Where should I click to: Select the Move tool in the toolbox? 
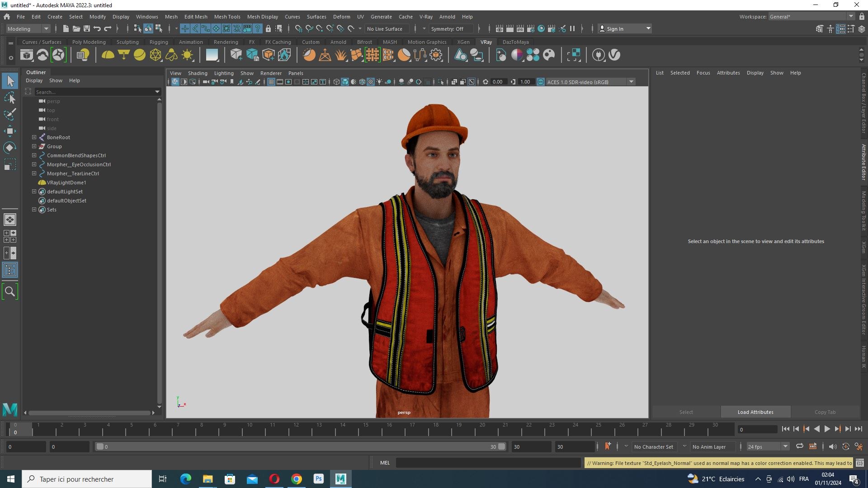[x=9, y=131]
